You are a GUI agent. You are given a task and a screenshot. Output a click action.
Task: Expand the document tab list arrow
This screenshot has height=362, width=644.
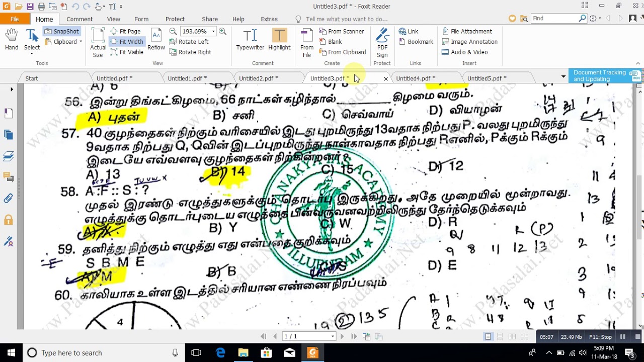pos(563,76)
